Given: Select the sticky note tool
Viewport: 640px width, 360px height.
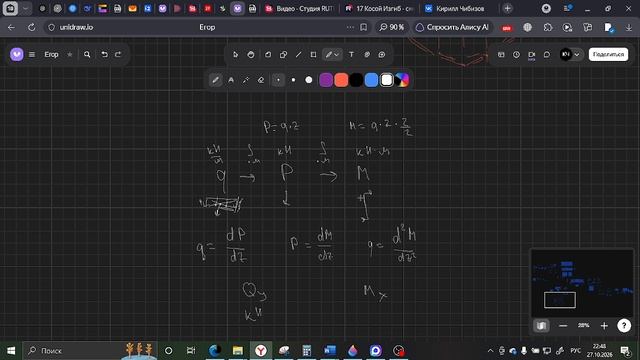Looking at the screenshot, I should click(268, 55).
